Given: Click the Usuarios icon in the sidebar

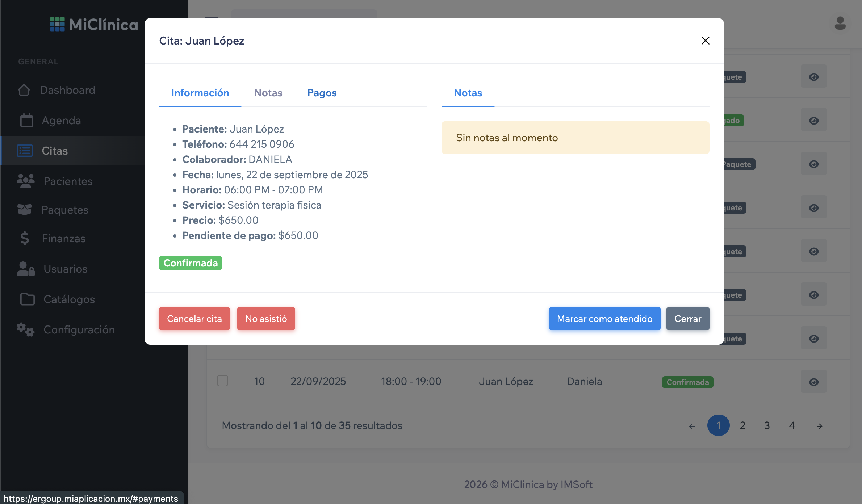Looking at the screenshot, I should 25,269.
